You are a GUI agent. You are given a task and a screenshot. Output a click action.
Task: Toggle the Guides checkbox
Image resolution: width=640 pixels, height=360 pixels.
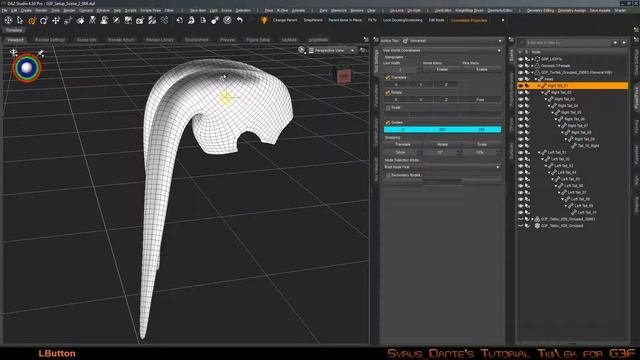tap(388, 122)
